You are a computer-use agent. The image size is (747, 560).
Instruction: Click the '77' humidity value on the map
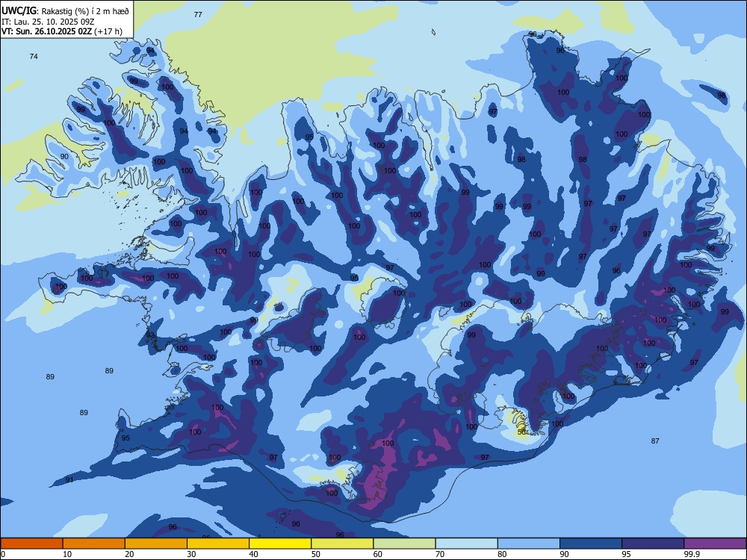[198, 14]
